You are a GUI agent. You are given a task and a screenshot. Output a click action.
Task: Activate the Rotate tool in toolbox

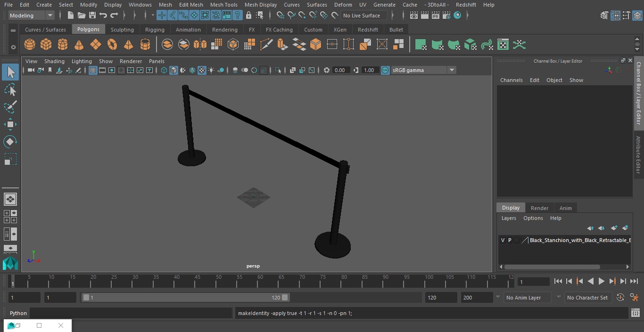click(x=10, y=142)
